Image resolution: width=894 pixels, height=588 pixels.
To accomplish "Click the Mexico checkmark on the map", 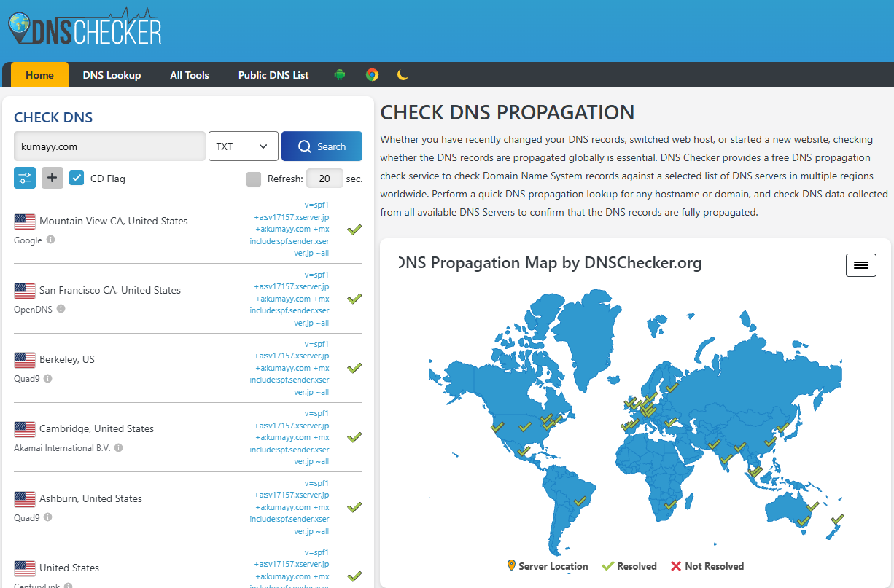I will pyautogui.click(x=522, y=452).
